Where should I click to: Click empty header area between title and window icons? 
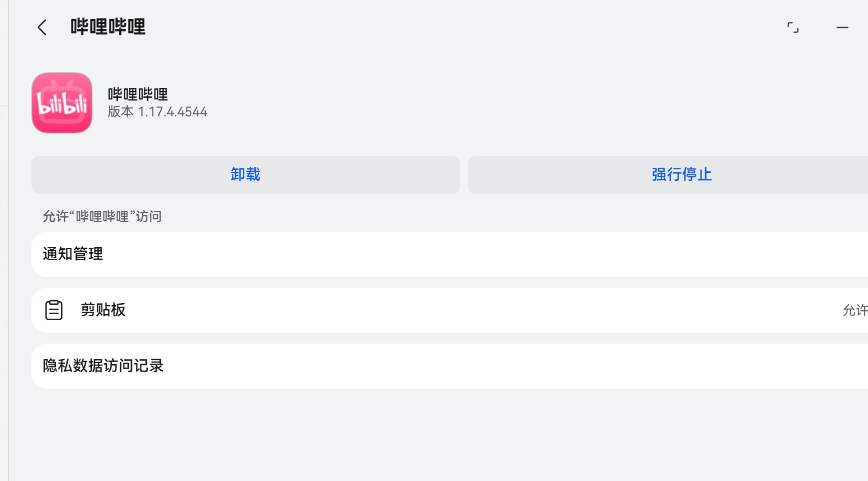tap(450, 27)
